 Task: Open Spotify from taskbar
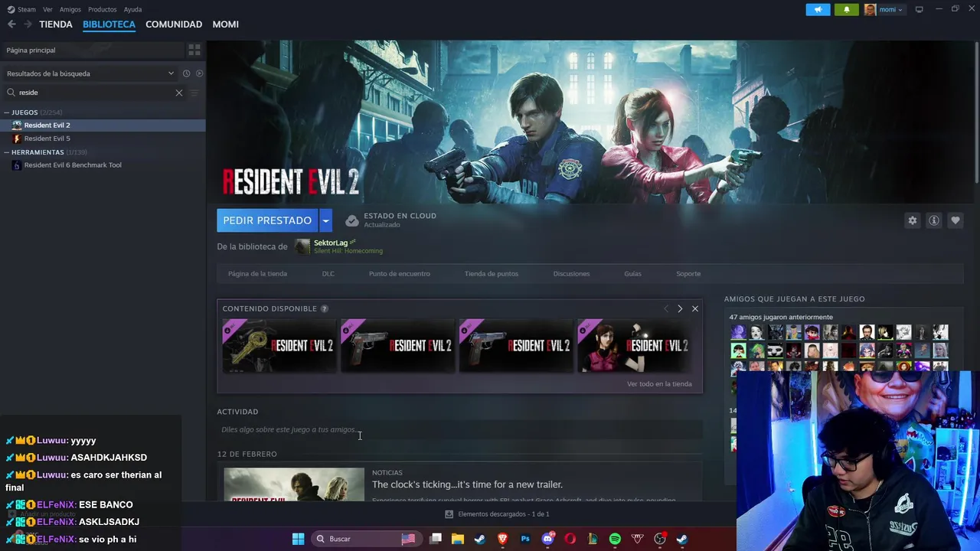tap(615, 539)
